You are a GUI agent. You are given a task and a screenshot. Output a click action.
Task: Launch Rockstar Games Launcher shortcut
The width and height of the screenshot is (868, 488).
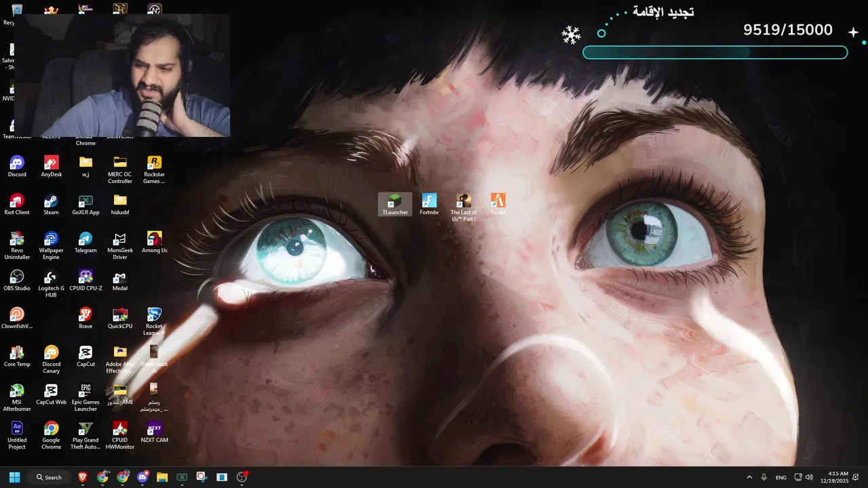pyautogui.click(x=154, y=169)
